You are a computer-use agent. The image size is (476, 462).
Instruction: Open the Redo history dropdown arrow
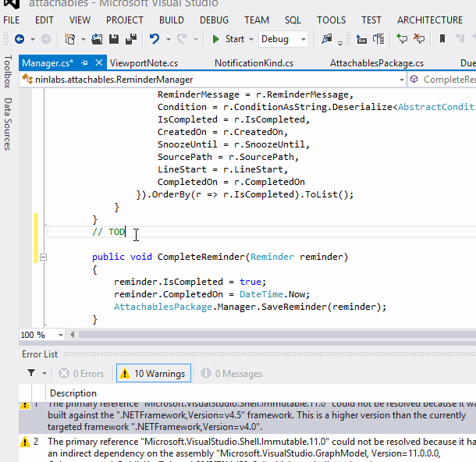[196, 40]
